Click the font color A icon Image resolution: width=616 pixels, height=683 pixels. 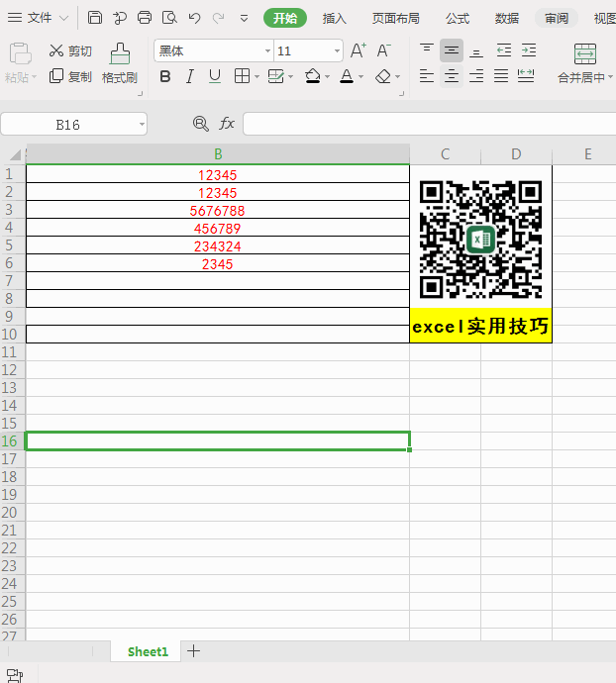[x=347, y=76]
